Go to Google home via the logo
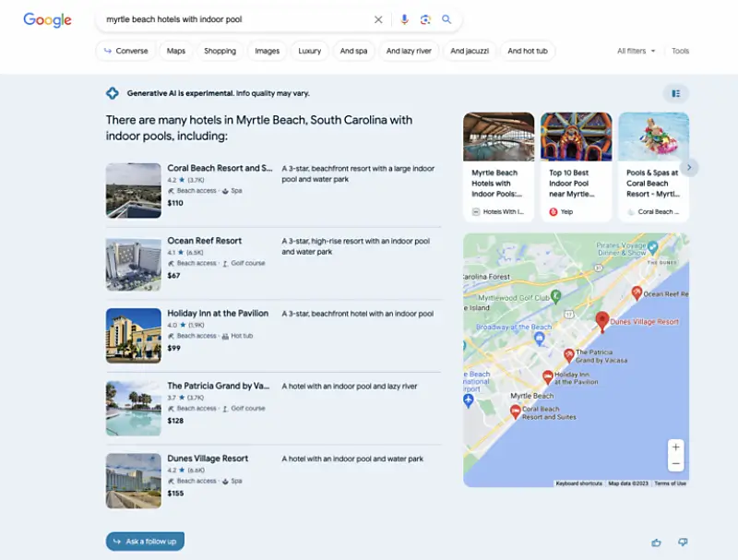 pos(48,19)
